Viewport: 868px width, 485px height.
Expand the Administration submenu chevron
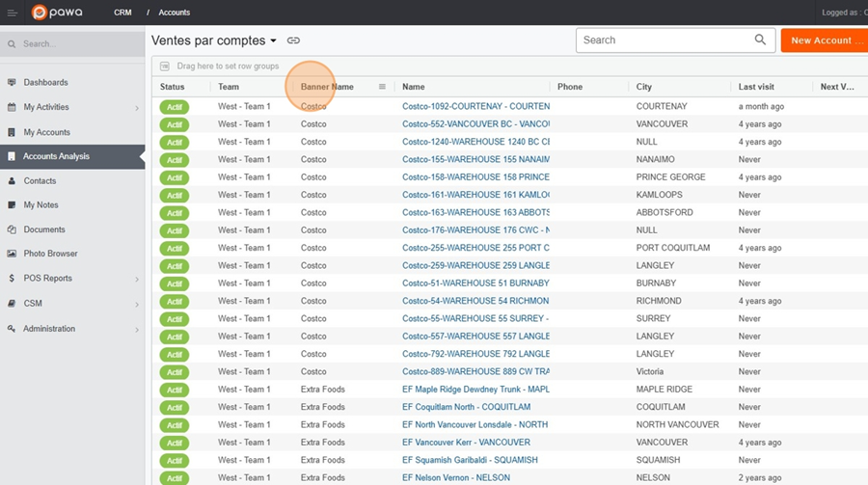pyautogui.click(x=137, y=330)
